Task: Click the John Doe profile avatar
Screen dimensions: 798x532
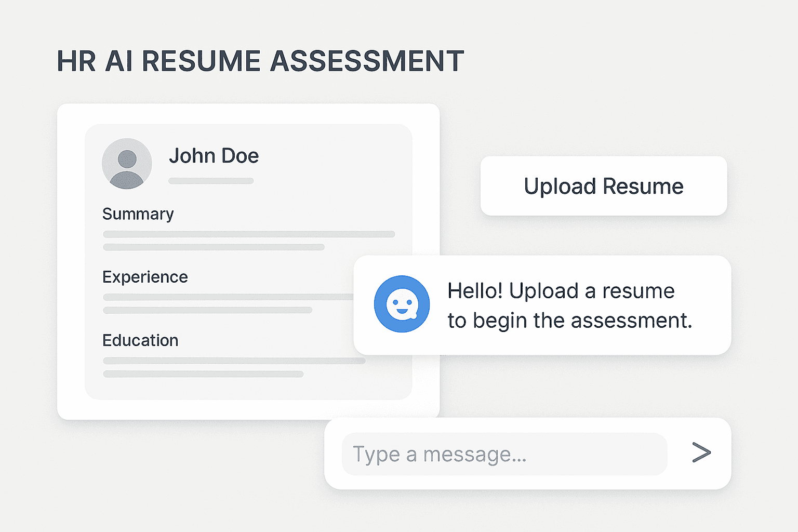Action: point(127,163)
